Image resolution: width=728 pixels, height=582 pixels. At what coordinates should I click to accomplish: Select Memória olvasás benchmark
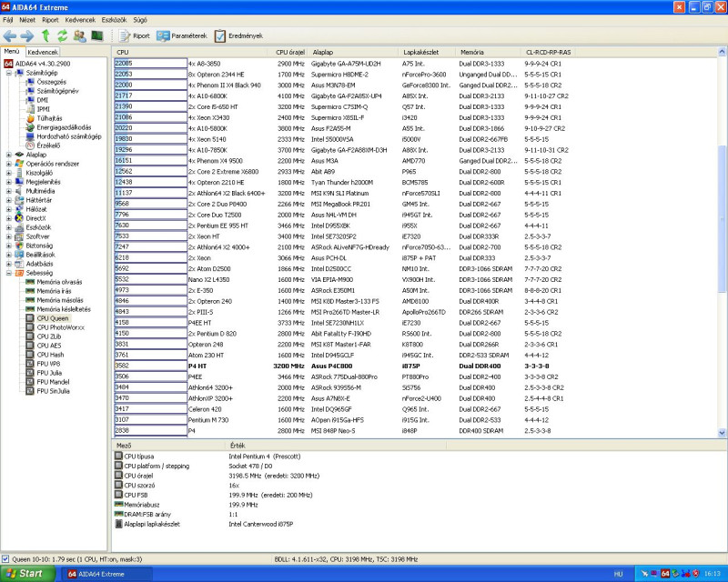coord(54,282)
